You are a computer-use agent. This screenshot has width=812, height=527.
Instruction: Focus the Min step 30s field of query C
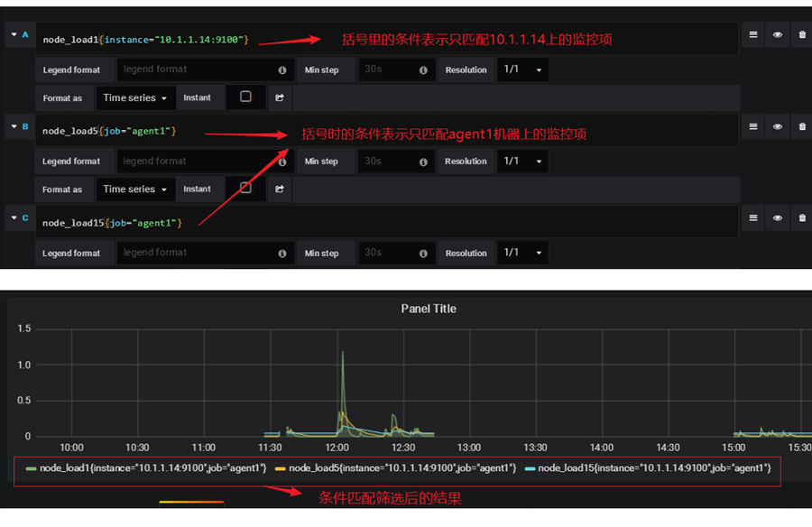[x=397, y=253]
